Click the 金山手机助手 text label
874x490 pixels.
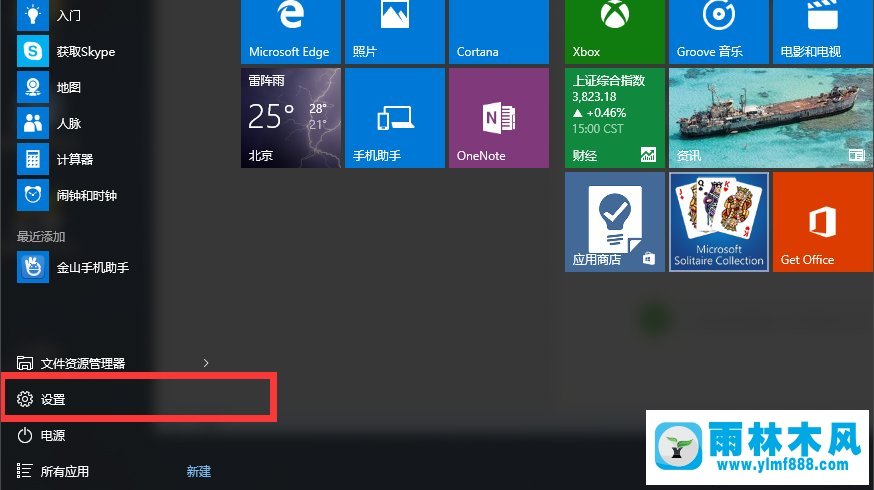click(x=93, y=268)
